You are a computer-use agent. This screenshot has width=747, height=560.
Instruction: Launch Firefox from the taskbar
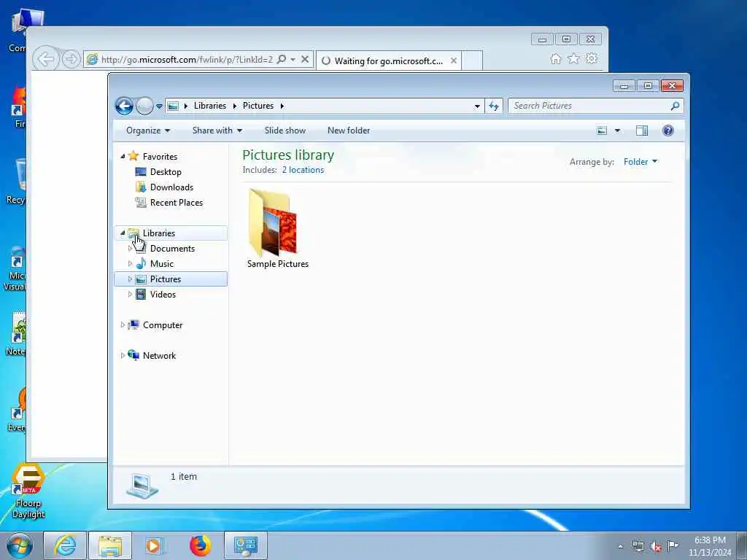click(x=200, y=545)
